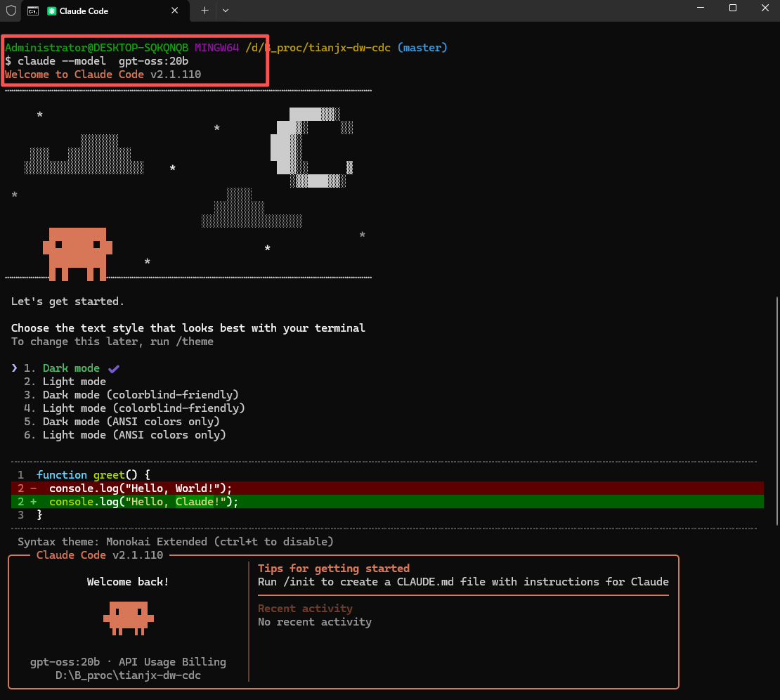The width and height of the screenshot is (780, 700).
Task: Maximize the terminal window
Action: 733,8
